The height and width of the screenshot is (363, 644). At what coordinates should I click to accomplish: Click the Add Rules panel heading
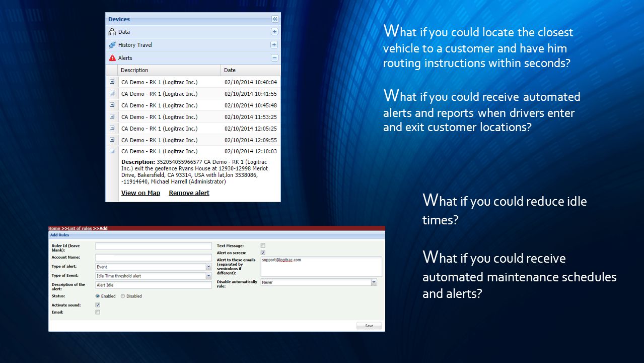[59, 235]
